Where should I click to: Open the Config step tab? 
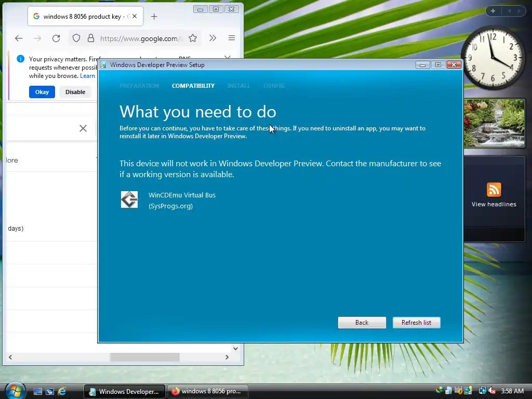pyautogui.click(x=274, y=86)
